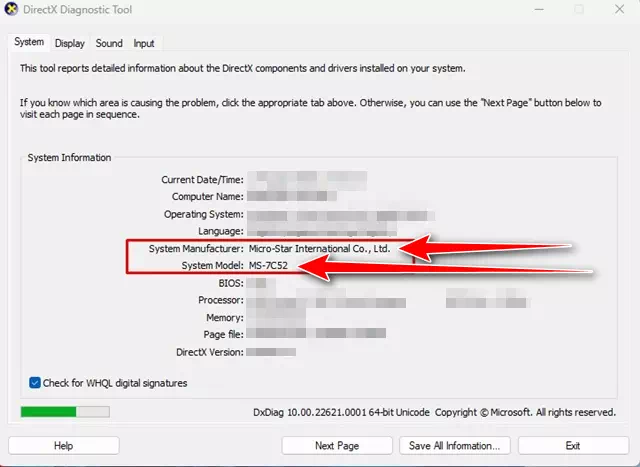
Task: Open the Display tab
Action: (x=70, y=43)
